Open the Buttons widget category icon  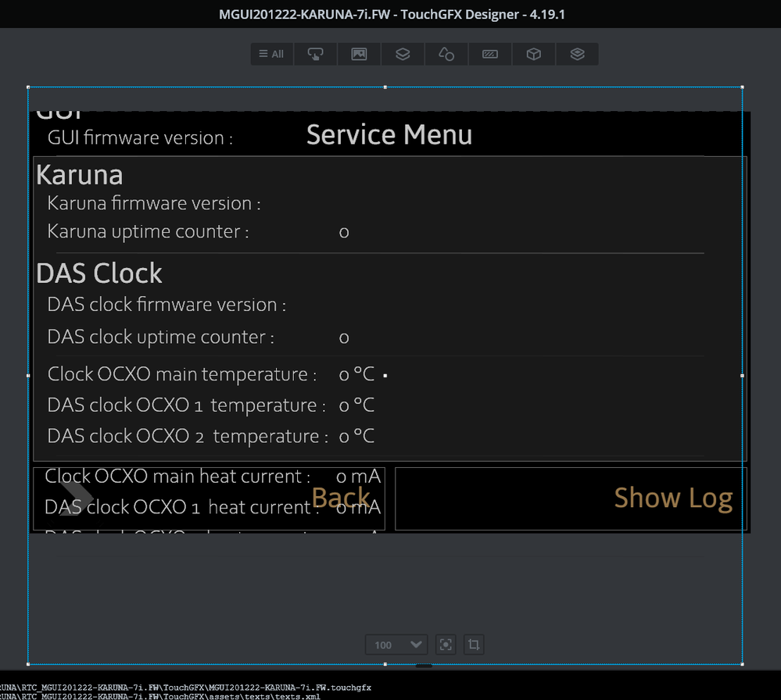(x=315, y=54)
